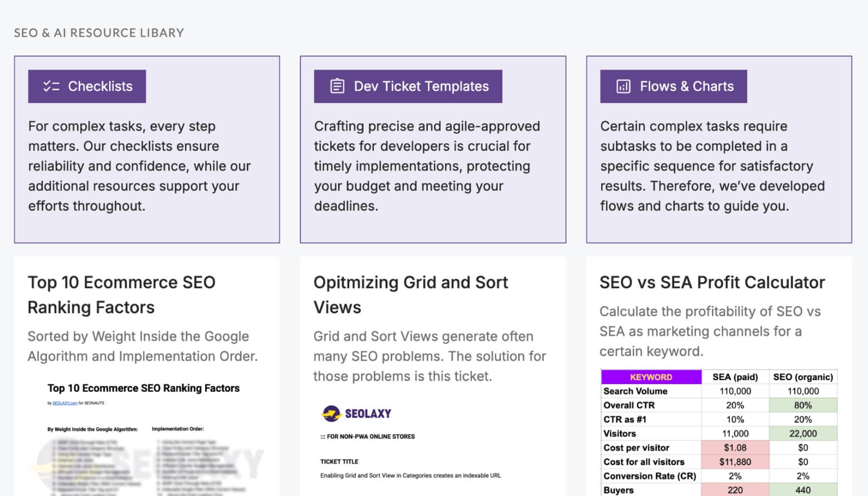The width and height of the screenshot is (868, 496).
Task: Click the TICKET TITLE text in ticket preview
Action: coord(339,461)
